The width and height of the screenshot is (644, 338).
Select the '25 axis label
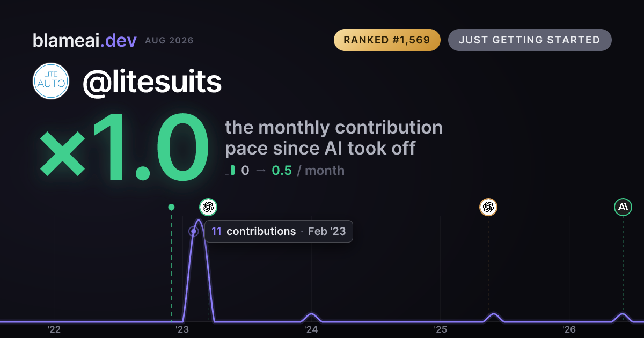(441, 329)
